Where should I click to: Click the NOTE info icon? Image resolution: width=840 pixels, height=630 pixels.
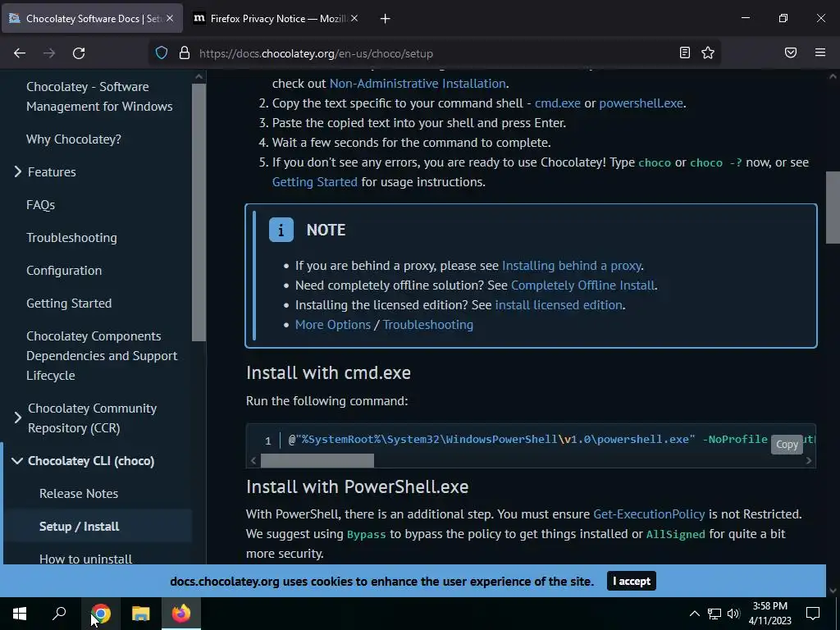click(281, 230)
